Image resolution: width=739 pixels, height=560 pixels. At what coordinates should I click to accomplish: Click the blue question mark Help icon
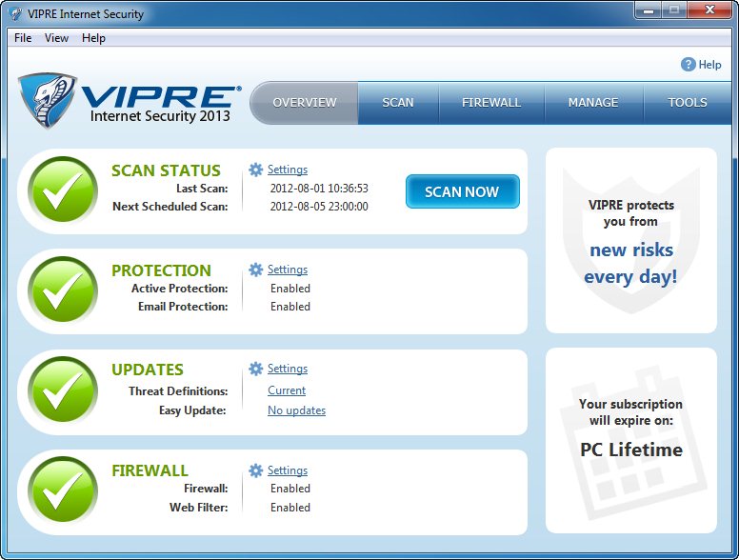689,65
